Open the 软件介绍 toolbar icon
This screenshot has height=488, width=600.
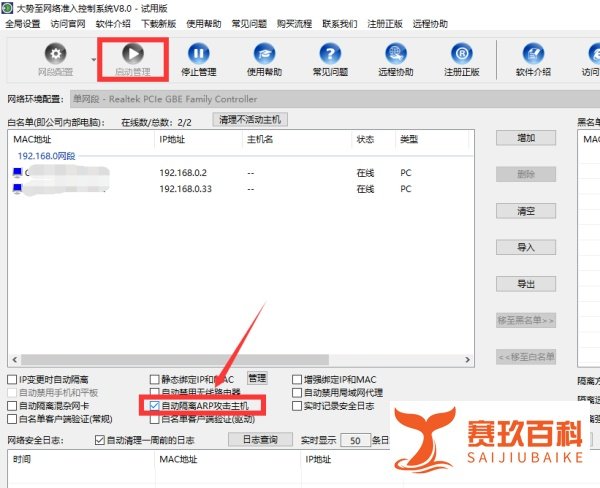click(x=533, y=54)
